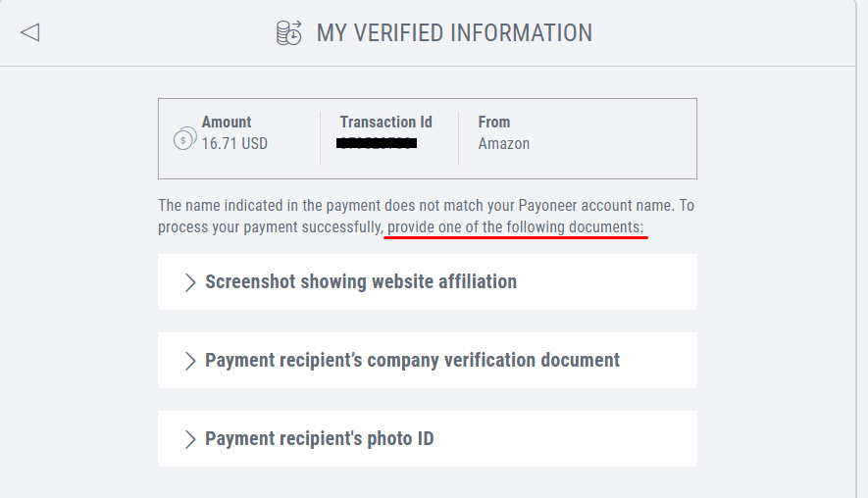Click chevron beside Payment recipient's photo ID
Screen dimensions: 868x498
[190, 439]
